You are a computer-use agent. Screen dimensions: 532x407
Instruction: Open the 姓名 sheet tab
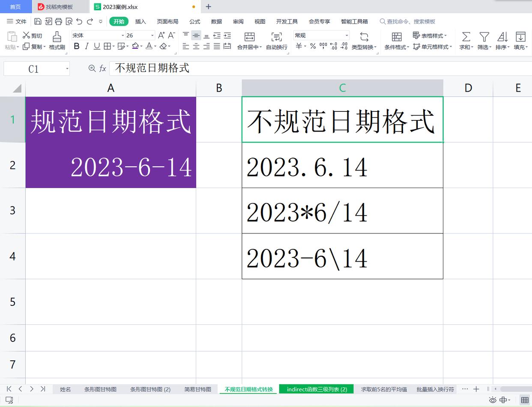coord(66,389)
